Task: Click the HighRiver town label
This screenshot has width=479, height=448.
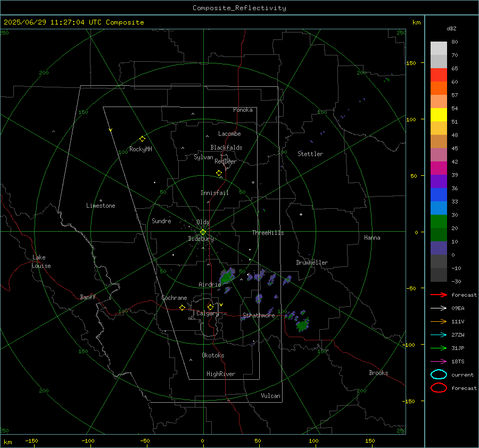Action: [x=221, y=374]
